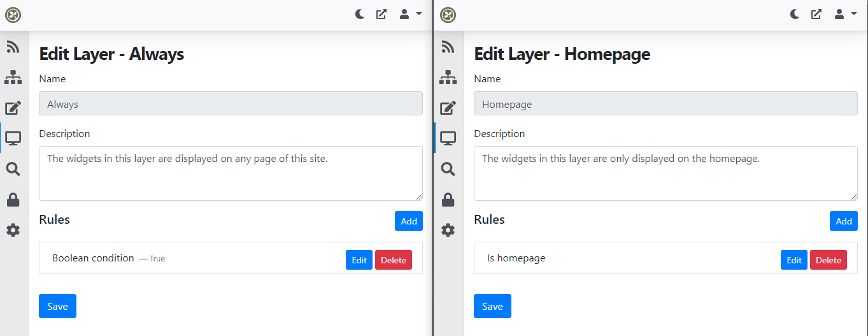The height and width of the screenshot is (336, 868).
Task: Click the Name label in Always window
Action: tap(52, 79)
